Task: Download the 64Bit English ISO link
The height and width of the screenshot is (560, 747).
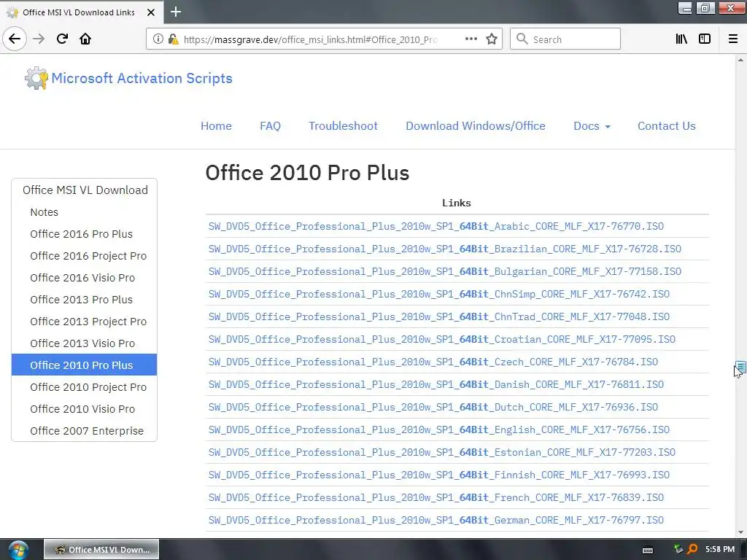Action: (x=438, y=430)
